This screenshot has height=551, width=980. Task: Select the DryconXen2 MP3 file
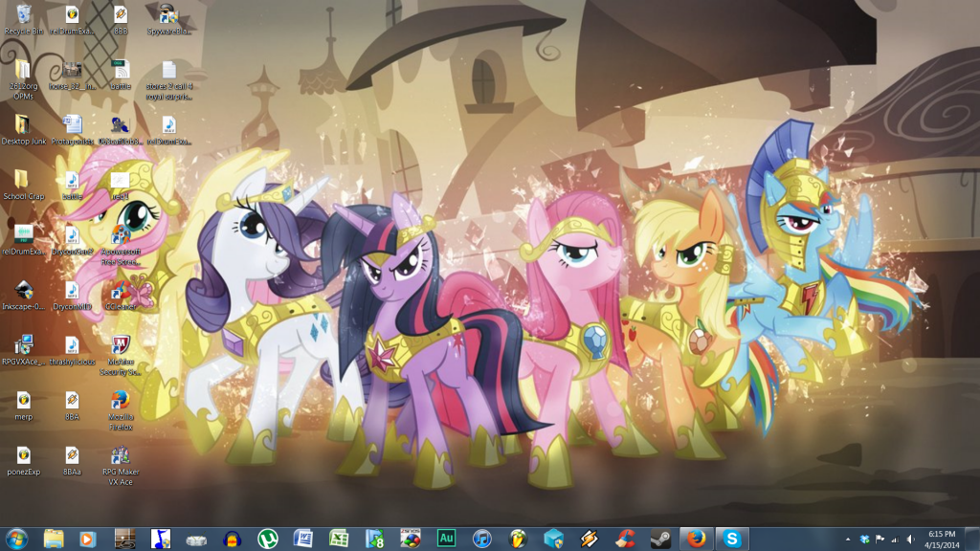pyautogui.click(x=72, y=240)
